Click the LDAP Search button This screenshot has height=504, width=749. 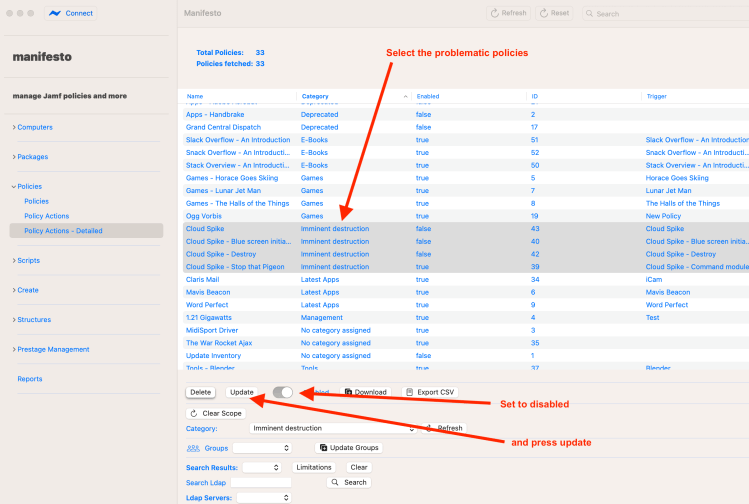(349, 482)
